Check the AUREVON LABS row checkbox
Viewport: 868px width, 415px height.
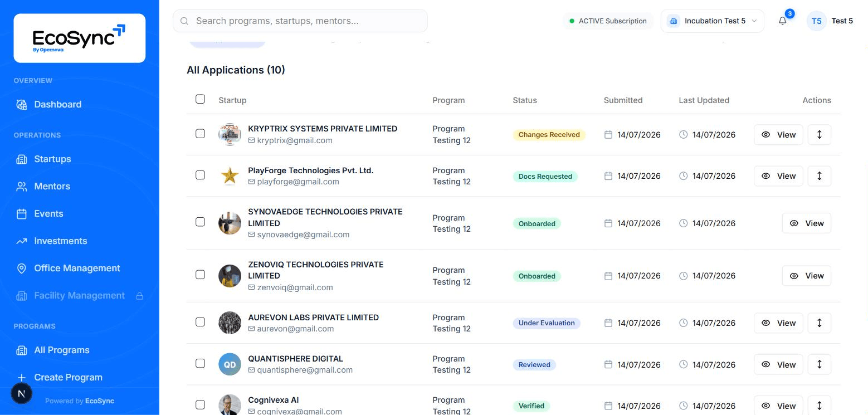(x=201, y=322)
